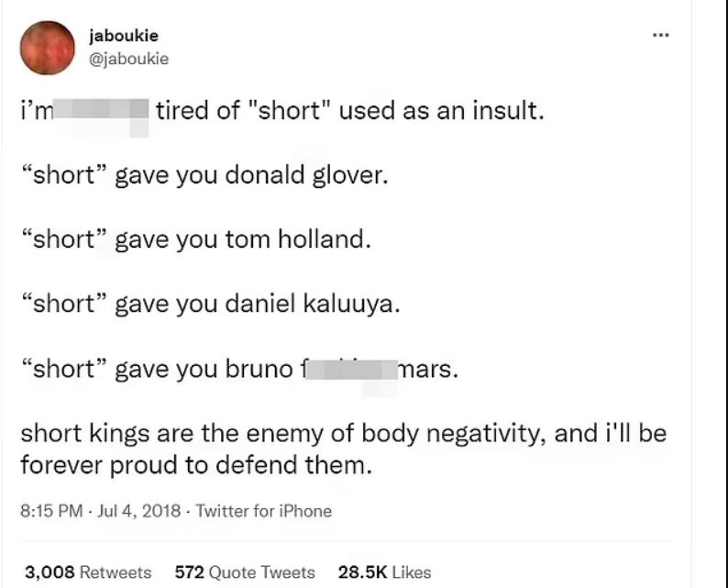Click the "forever proud to defend them" line
This screenshot has width=728, height=588.
pyautogui.click(x=196, y=464)
